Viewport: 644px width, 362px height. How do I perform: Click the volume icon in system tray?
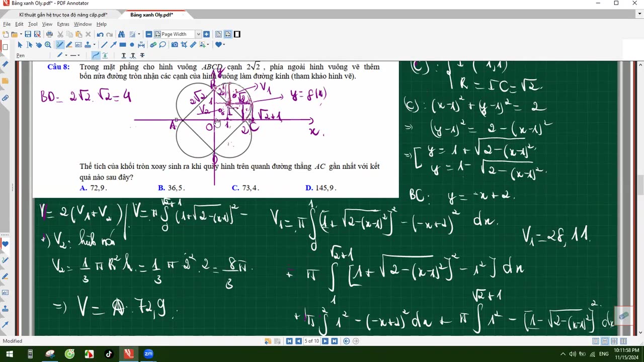pyautogui.click(x=572, y=354)
